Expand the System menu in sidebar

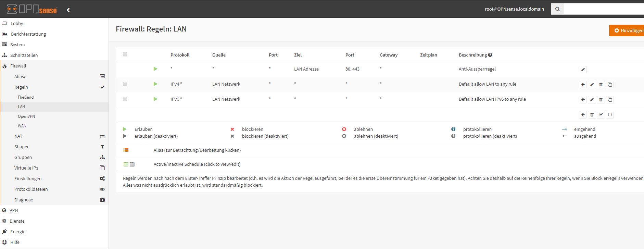point(17,45)
